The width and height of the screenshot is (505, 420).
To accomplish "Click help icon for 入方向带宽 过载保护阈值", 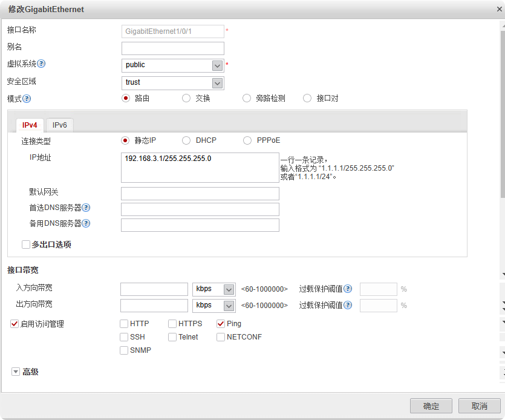I will pyautogui.click(x=348, y=289).
